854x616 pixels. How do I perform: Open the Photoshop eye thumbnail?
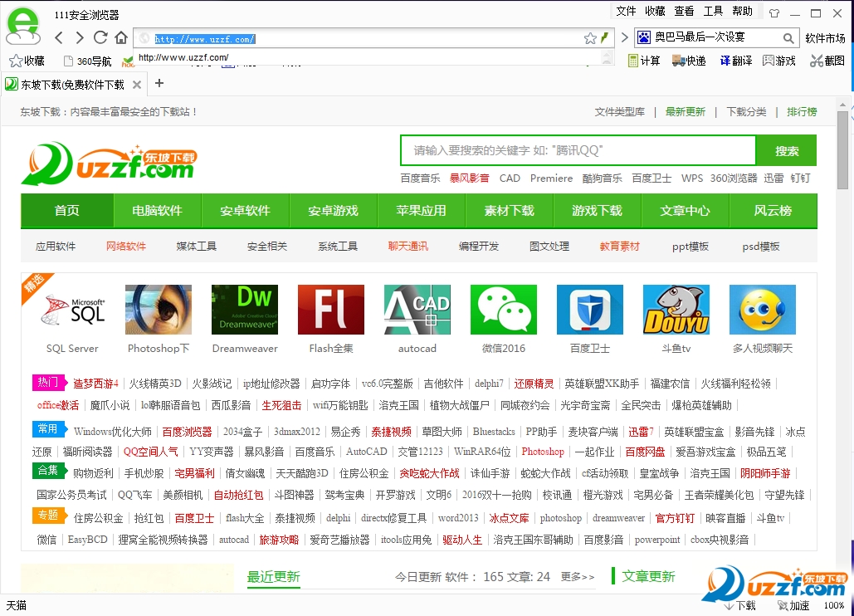[159, 310]
